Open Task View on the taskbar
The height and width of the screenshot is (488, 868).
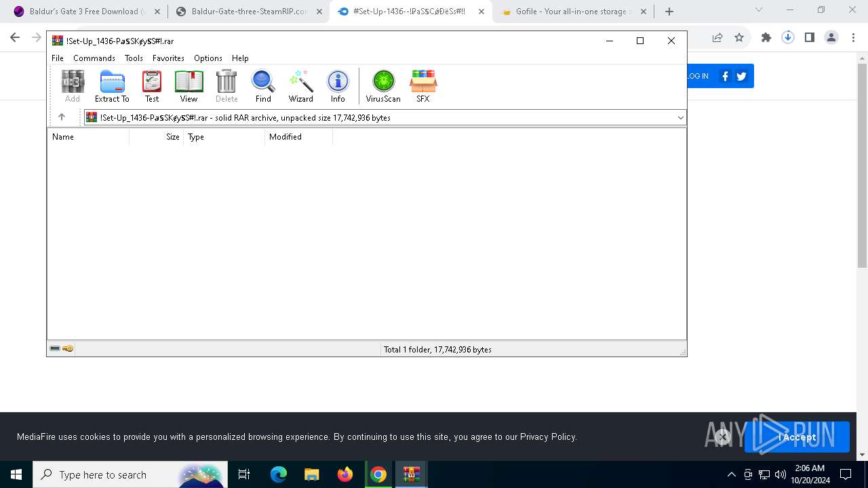click(244, 474)
